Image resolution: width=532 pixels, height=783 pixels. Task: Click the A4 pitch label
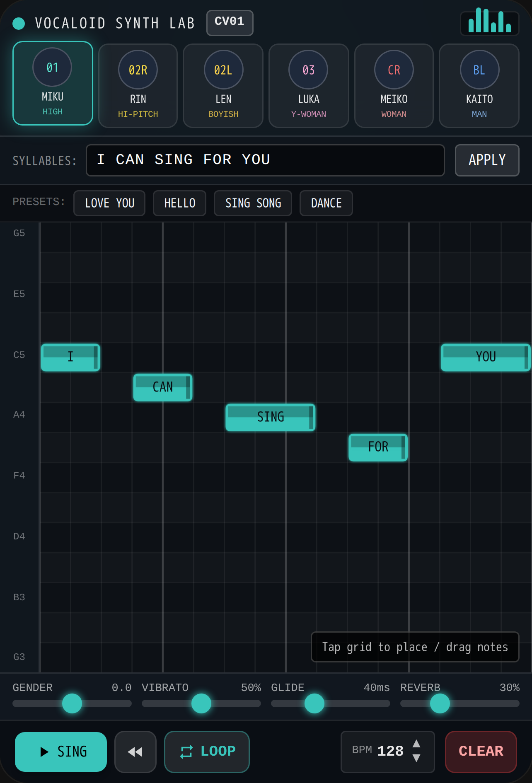click(19, 415)
